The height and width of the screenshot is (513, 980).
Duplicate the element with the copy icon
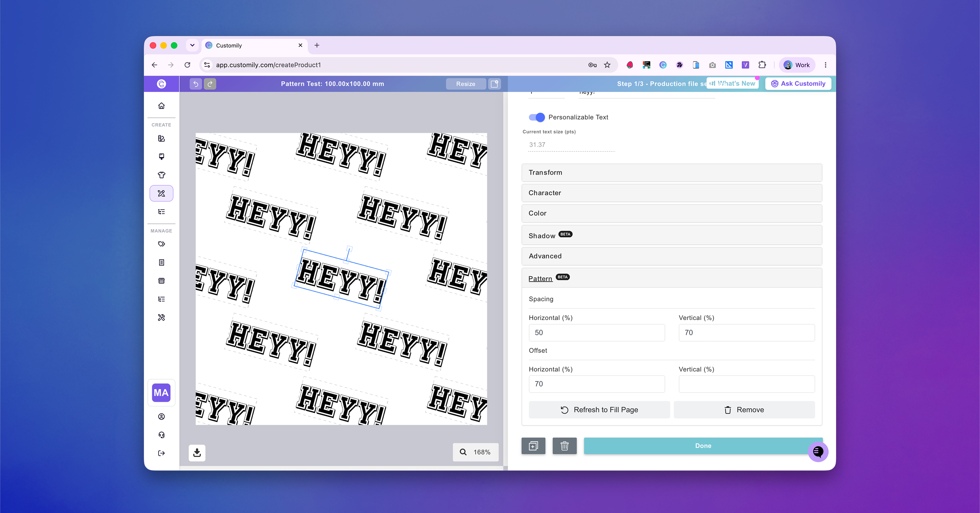533,446
